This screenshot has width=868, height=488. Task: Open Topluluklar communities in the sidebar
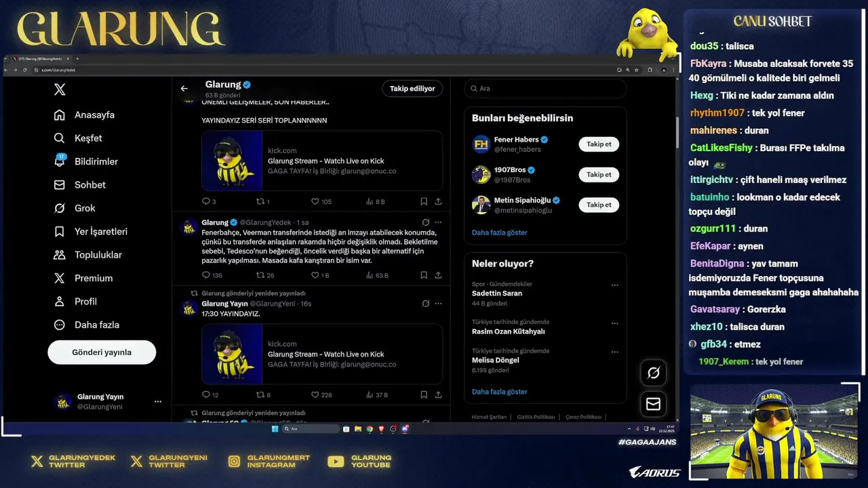[x=88, y=255]
